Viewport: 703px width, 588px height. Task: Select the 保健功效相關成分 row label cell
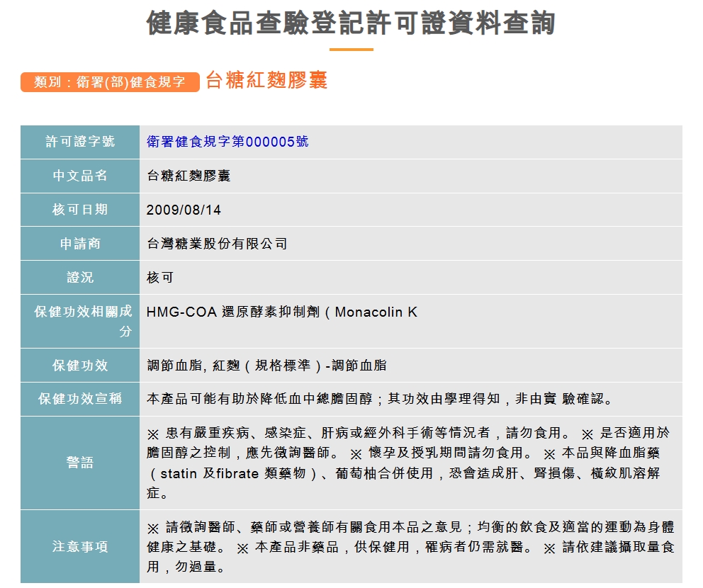[x=80, y=321]
